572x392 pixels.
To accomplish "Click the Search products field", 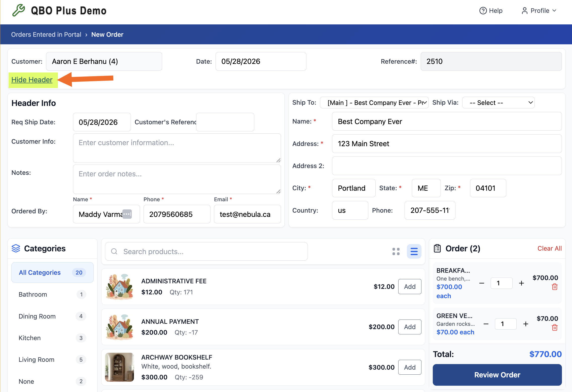I will [206, 251].
